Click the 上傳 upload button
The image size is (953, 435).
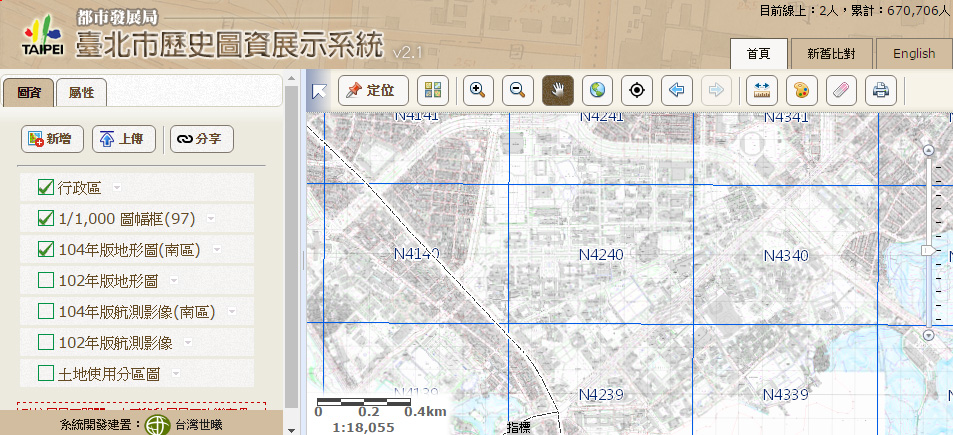(x=124, y=139)
